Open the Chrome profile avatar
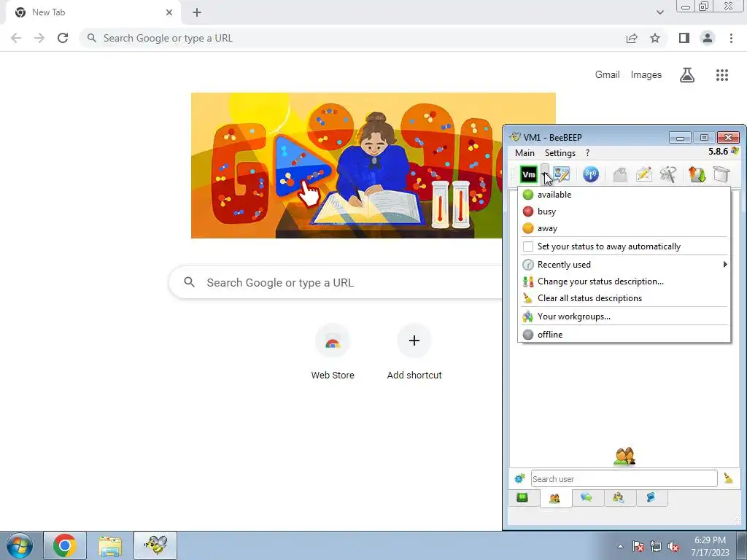Viewport: 747px width, 560px height. pyautogui.click(x=708, y=38)
